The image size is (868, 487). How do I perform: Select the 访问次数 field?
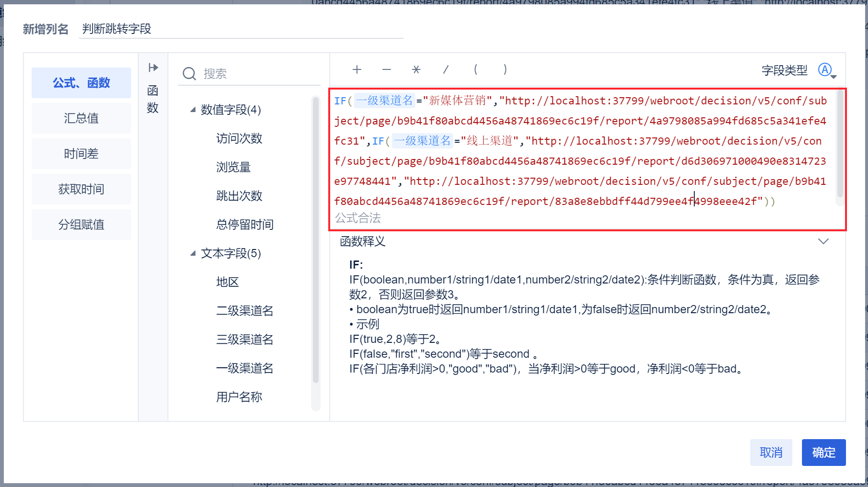(239, 138)
